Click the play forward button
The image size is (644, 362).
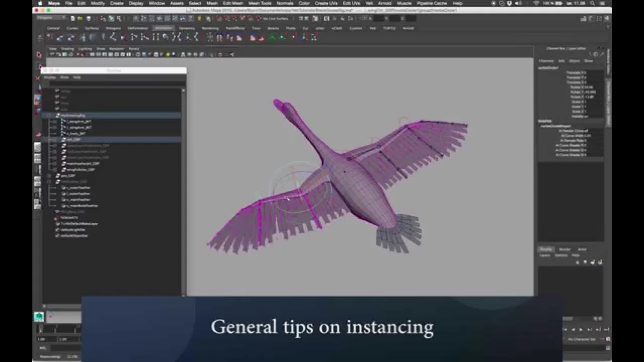pyautogui.click(x=581, y=329)
